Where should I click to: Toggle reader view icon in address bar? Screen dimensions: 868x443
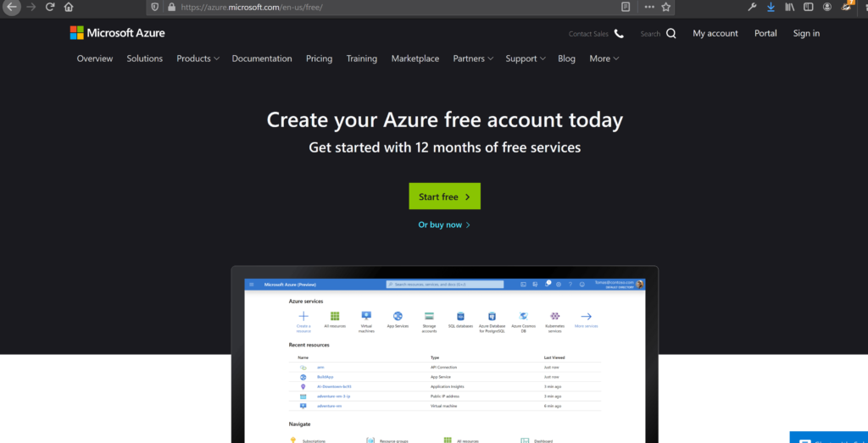pyautogui.click(x=626, y=7)
